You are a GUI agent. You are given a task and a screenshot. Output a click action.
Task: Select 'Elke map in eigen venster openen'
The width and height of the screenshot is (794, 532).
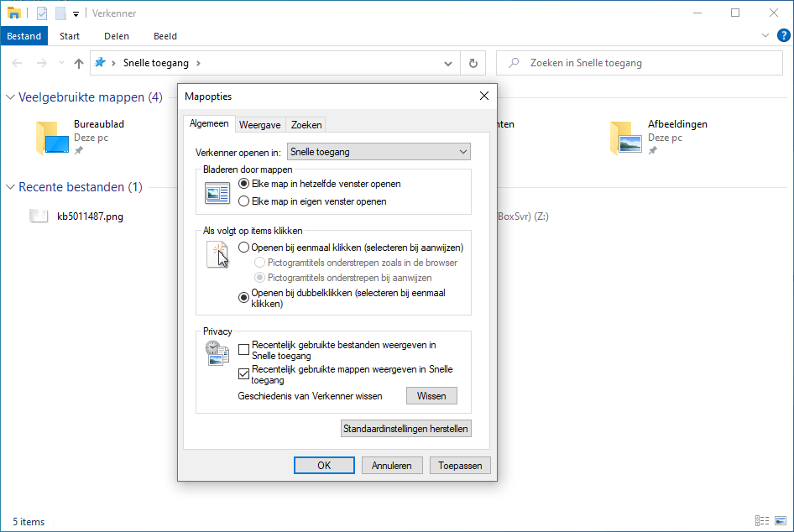244,201
